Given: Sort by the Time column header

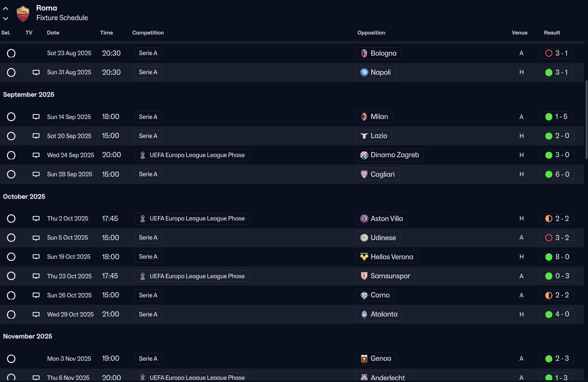Looking at the screenshot, I should pos(106,33).
